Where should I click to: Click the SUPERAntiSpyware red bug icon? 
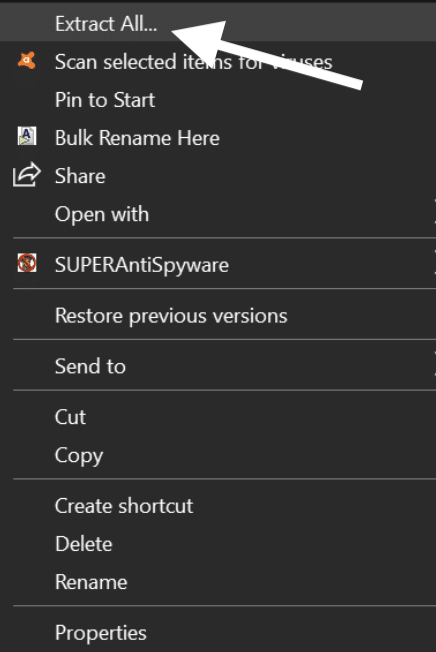tap(27, 263)
